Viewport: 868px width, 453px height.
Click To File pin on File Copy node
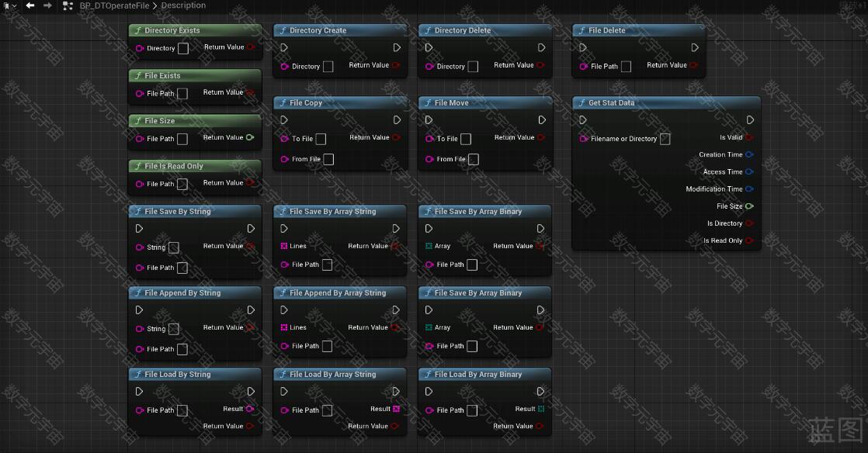click(x=284, y=139)
